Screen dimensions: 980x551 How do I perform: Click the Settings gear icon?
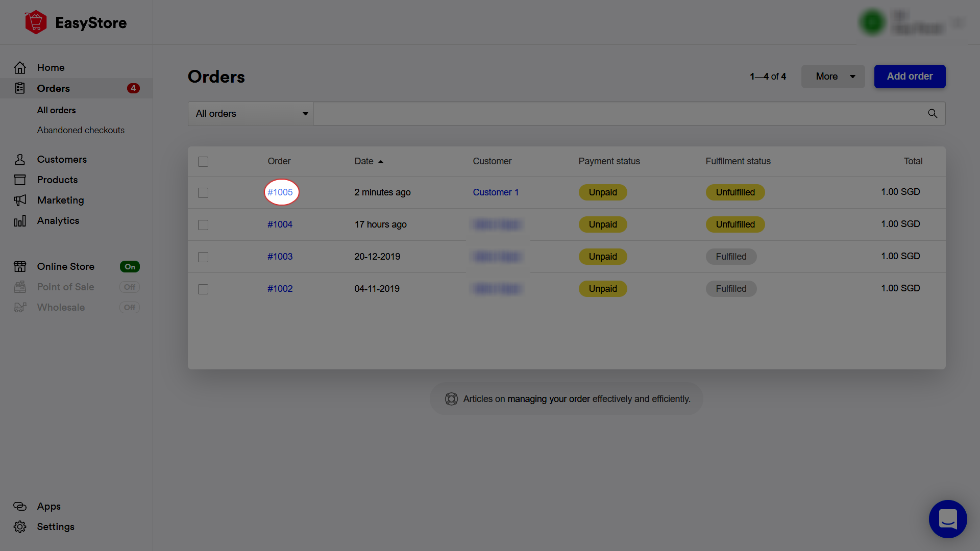coord(20,527)
